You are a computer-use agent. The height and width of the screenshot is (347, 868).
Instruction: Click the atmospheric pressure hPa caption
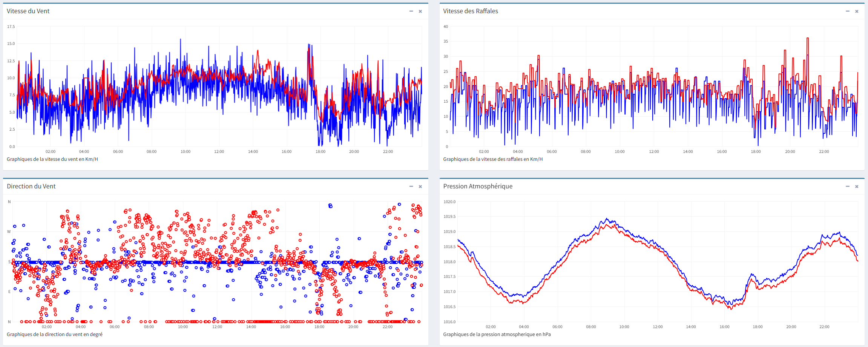tap(497, 335)
